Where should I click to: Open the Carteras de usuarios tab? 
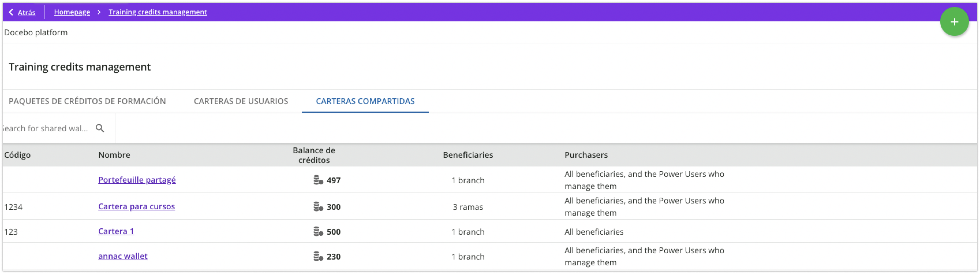(241, 101)
